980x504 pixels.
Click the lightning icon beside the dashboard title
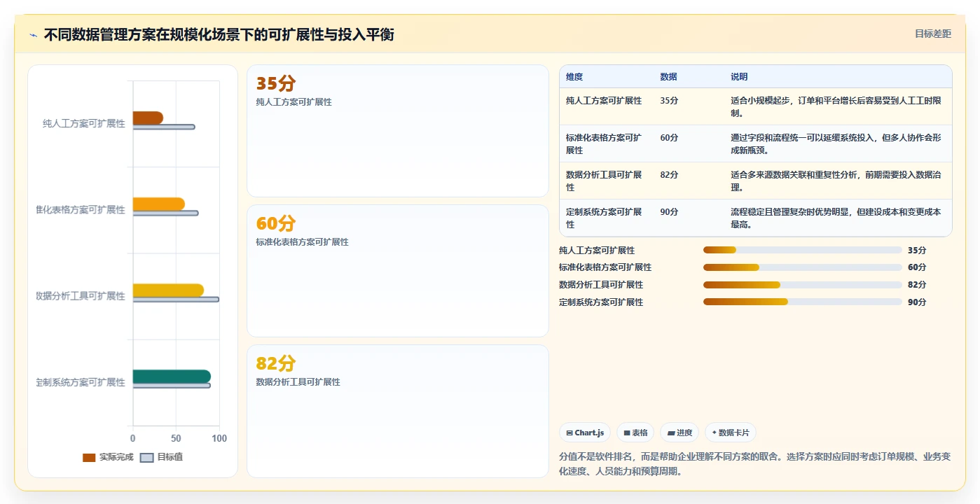(x=34, y=35)
